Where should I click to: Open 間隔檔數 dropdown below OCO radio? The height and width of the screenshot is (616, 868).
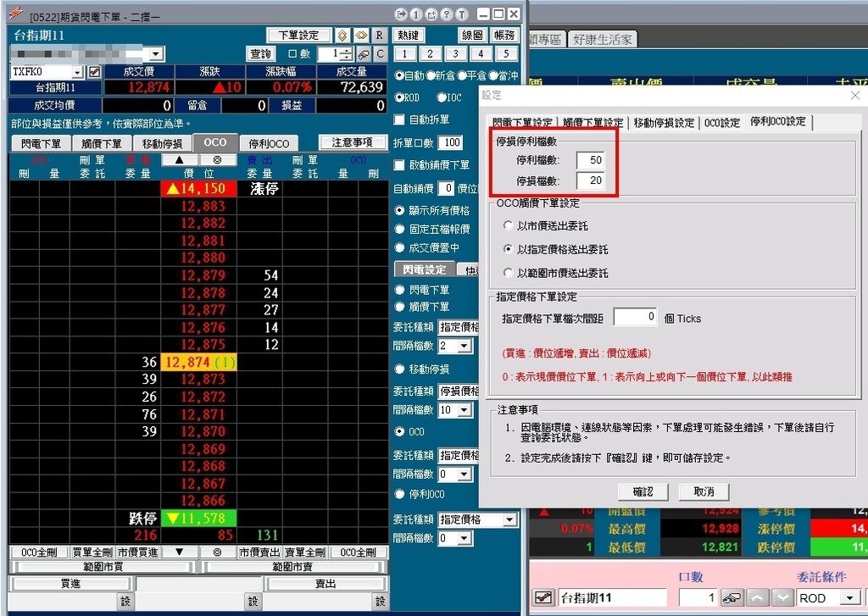464,474
